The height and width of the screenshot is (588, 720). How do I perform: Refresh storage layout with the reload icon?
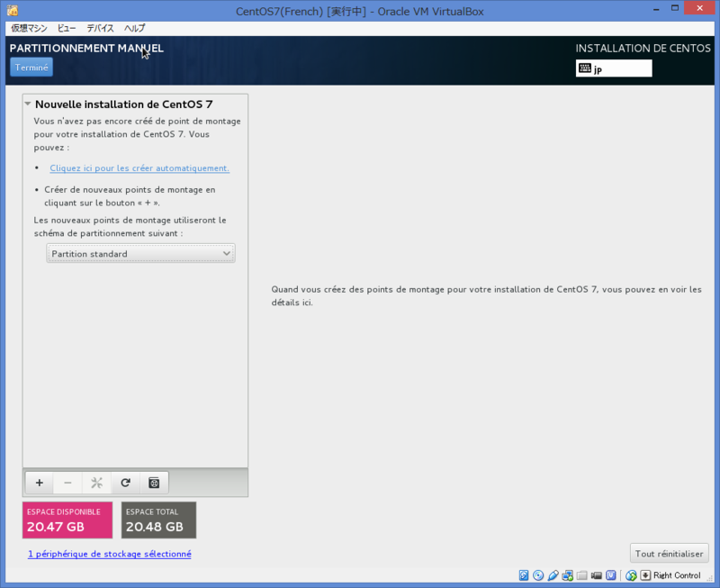coord(125,483)
